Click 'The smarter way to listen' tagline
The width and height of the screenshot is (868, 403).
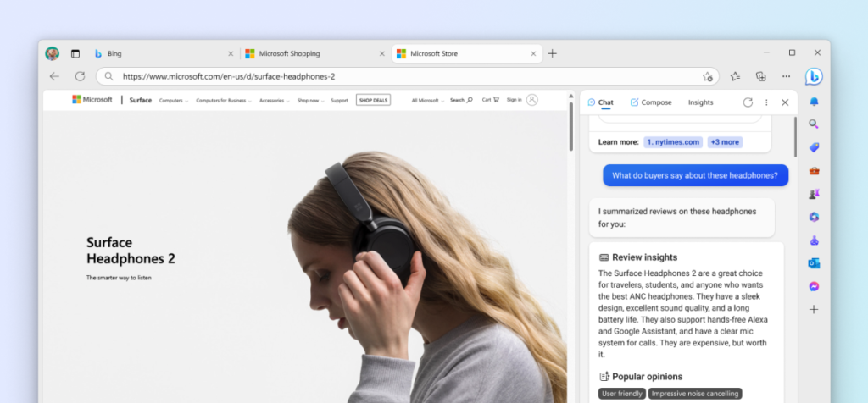click(119, 278)
